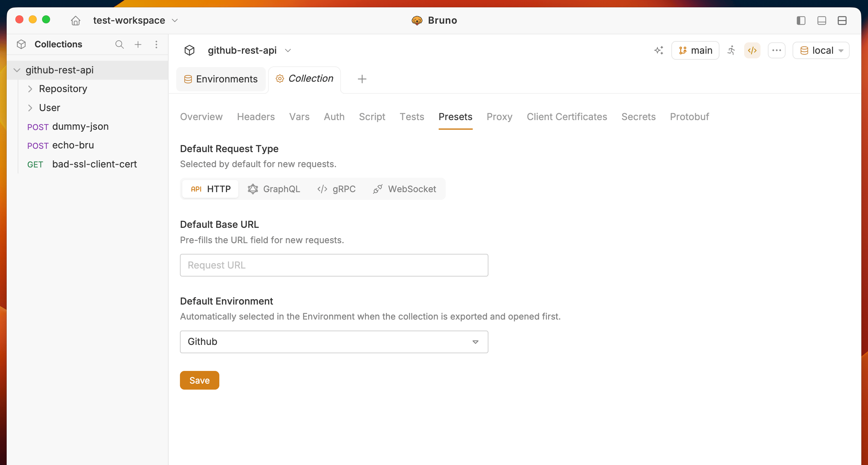Viewport: 868px width, 465px height.
Task: Open the Vars tab
Action: click(299, 117)
